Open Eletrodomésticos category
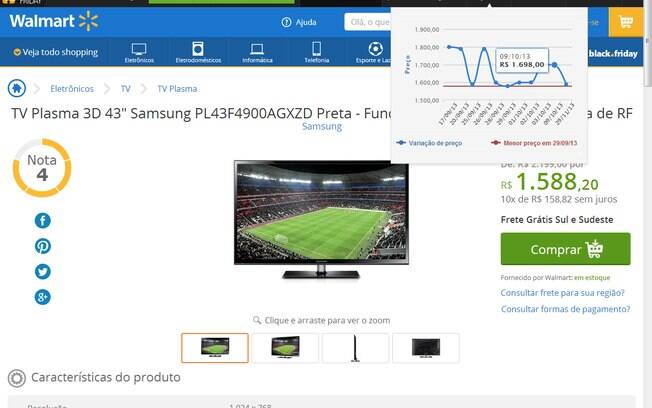Viewport: 652px width, 408px height. [198, 52]
